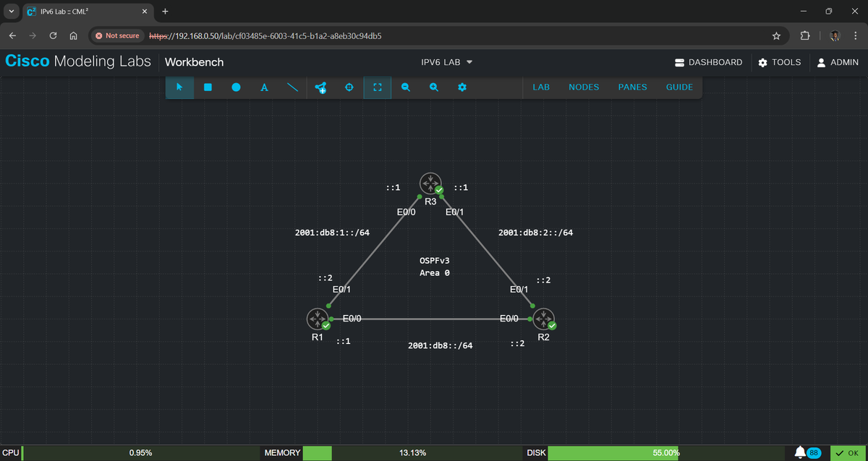
Task: Click the center canvas crosshair icon
Action: pyautogui.click(x=349, y=87)
